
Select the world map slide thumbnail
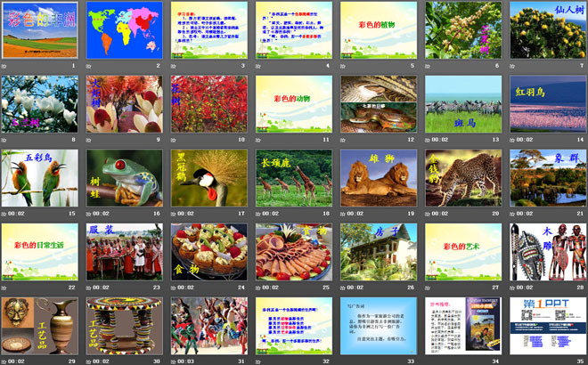[124, 29]
